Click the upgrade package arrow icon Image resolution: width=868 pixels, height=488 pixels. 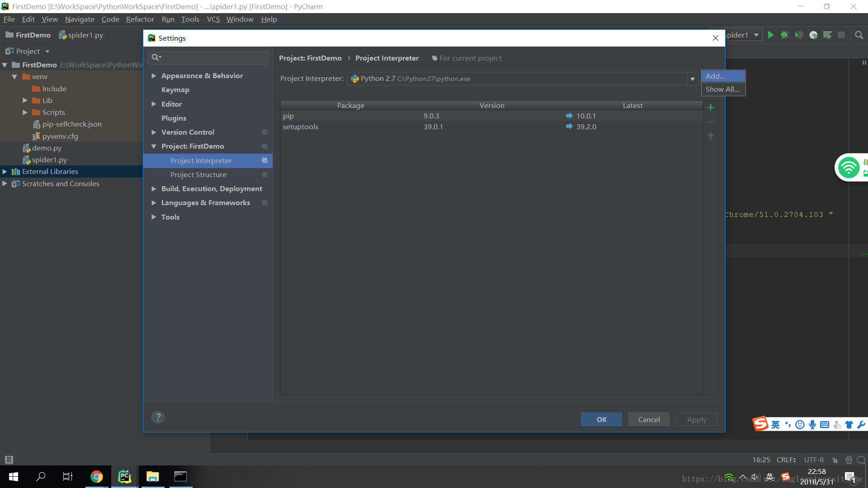(711, 136)
